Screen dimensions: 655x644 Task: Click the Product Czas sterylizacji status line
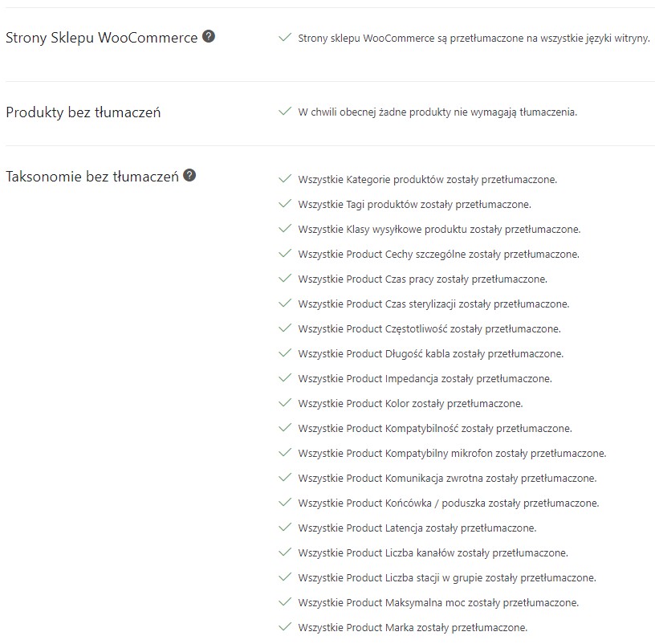[x=433, y=304]
